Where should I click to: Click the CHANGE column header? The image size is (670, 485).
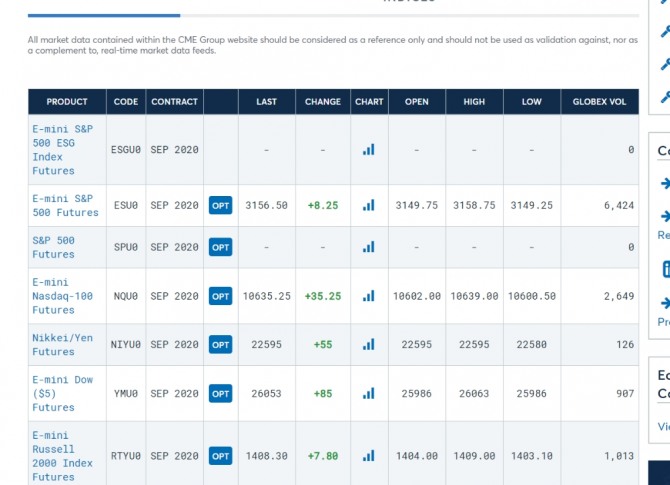tap(323, 102)
